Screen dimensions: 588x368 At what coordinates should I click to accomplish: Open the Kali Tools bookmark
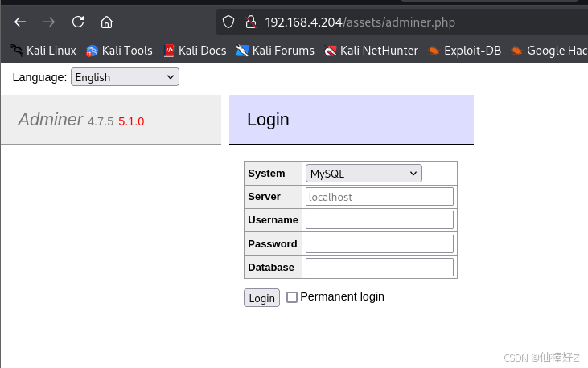[x=119, y=51]
